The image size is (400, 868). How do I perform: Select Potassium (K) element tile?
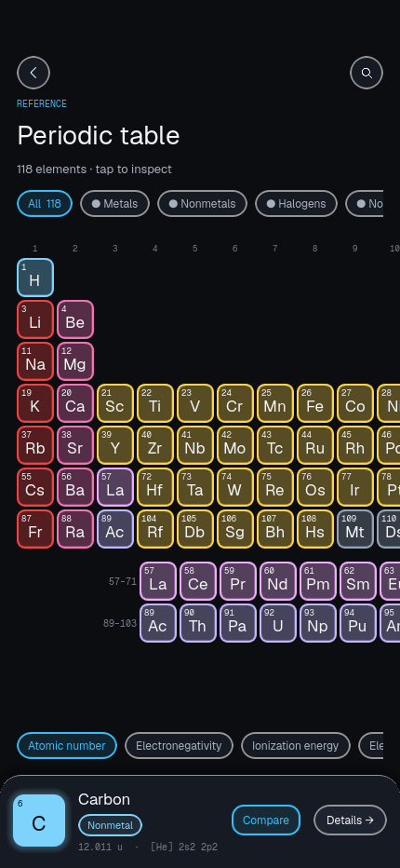point(35,403)
